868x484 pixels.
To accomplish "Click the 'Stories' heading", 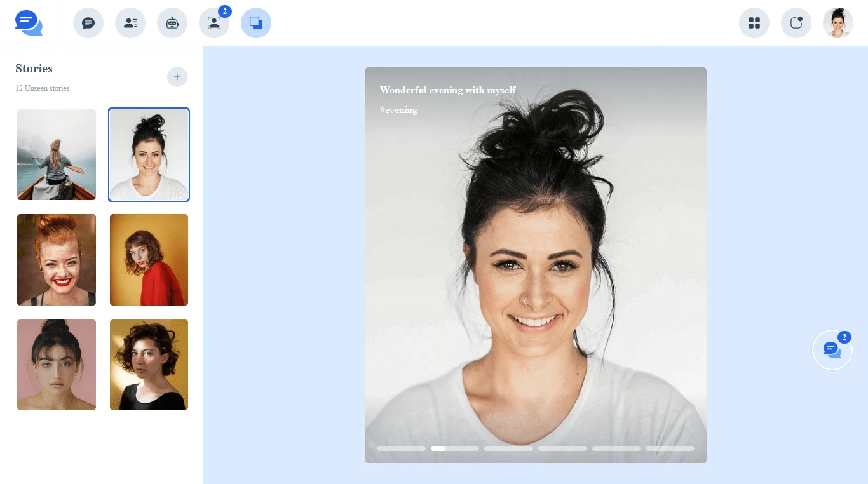I will coord(34,69).
